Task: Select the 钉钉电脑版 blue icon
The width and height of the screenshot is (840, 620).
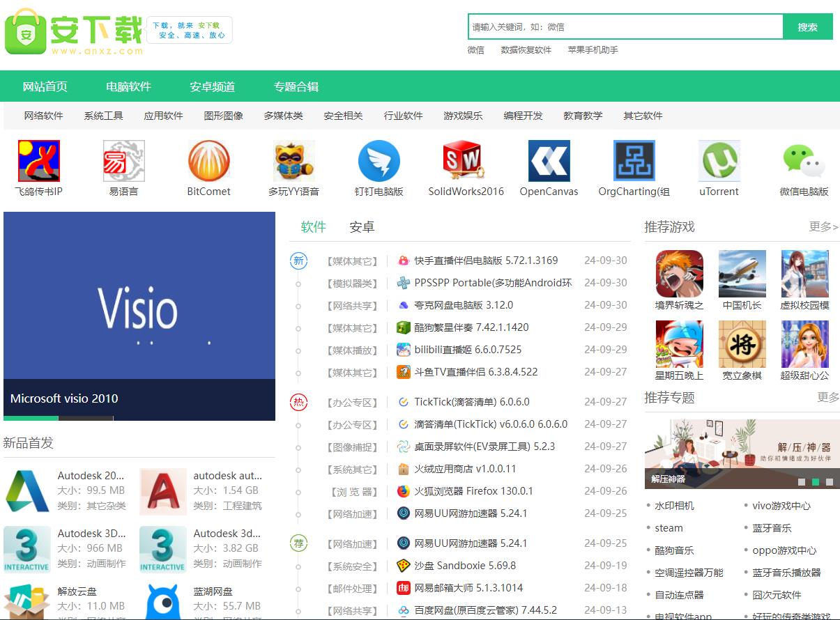Action: coord(379,161)
